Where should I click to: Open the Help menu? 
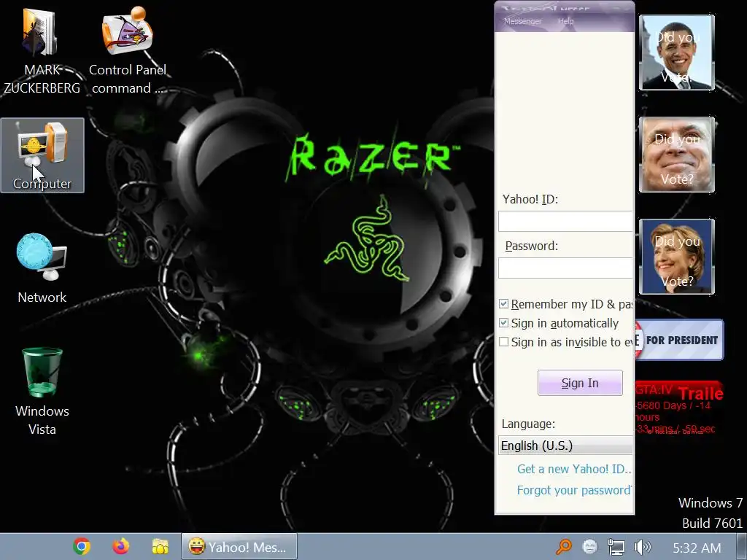pyautogui.click(x=565, y=21)
